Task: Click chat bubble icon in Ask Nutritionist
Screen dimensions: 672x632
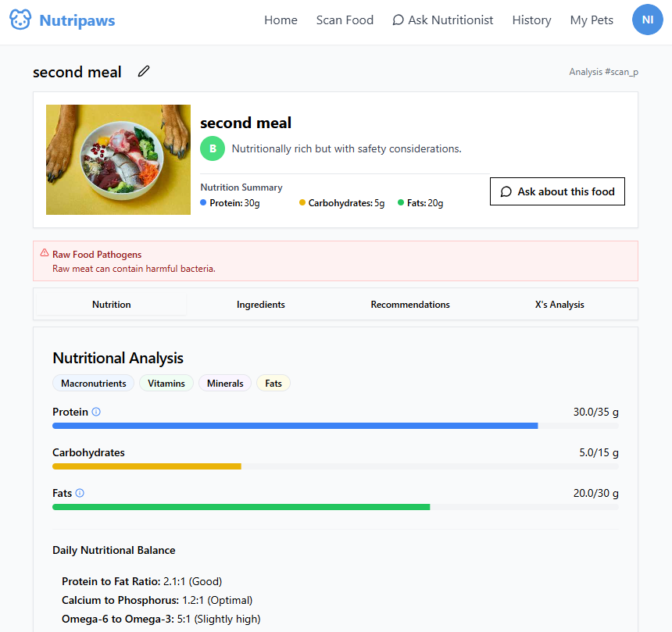Action: point(399,20)
